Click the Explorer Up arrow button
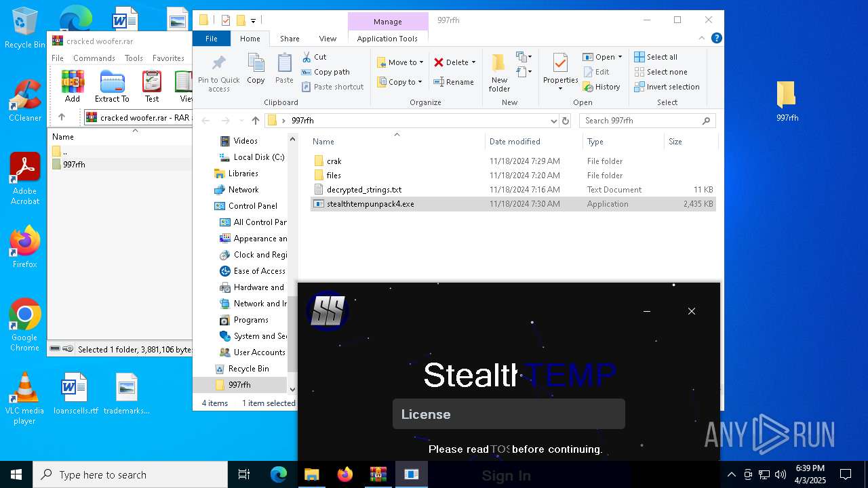 point(256,121)
